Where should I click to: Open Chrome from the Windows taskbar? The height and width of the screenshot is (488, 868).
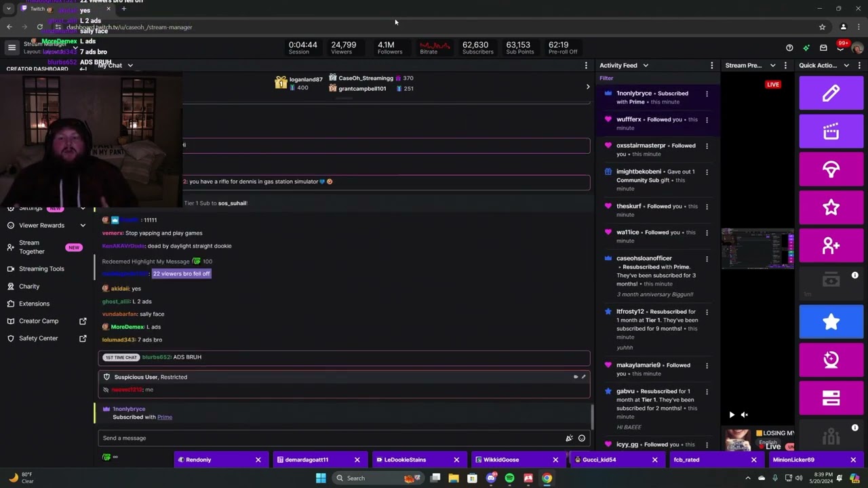click(547, 478)
